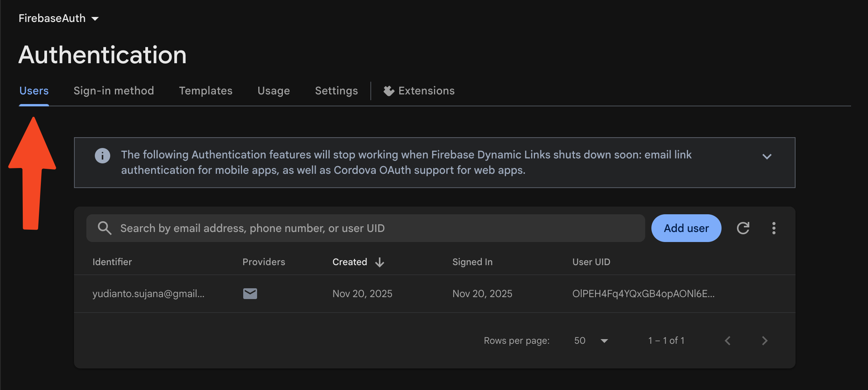Open the Settings tab
868x390 pixels.
pyautogui.click(x=336, y=91)
